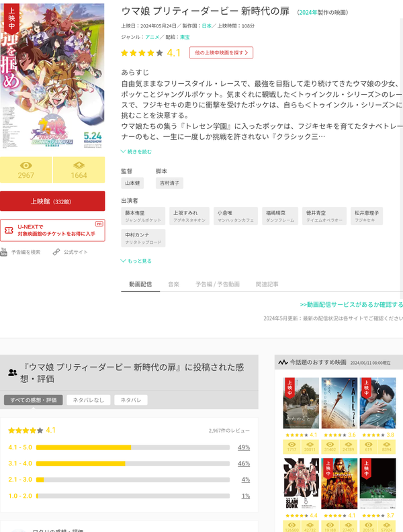Select the すべての感想・評価 filter
The image size is (403, 532).
click(34, 400)
